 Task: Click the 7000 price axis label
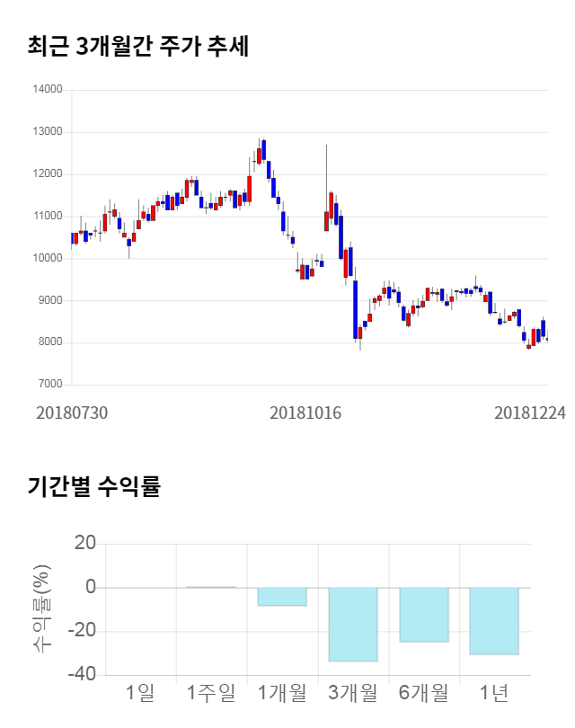(49, 385)
